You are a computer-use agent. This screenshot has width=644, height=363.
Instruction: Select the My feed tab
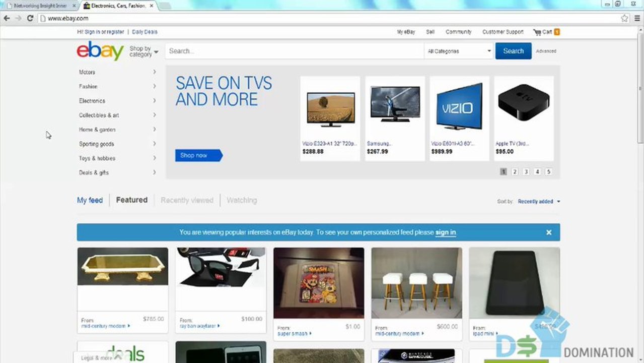(90, 200)
